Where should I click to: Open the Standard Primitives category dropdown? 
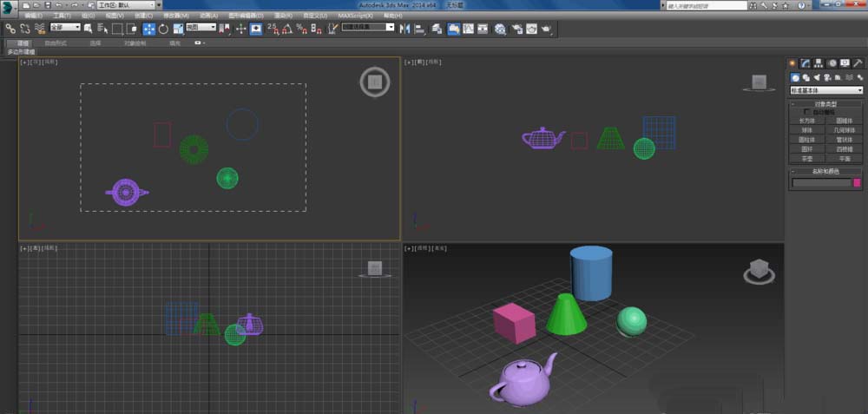click(x=825, y=90)
